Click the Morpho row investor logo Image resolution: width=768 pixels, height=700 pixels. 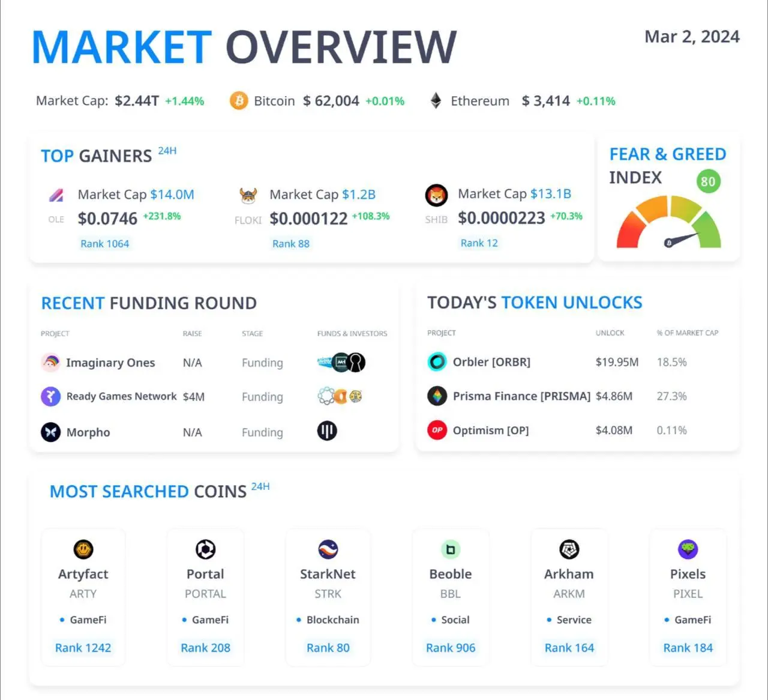pos(327,430)
